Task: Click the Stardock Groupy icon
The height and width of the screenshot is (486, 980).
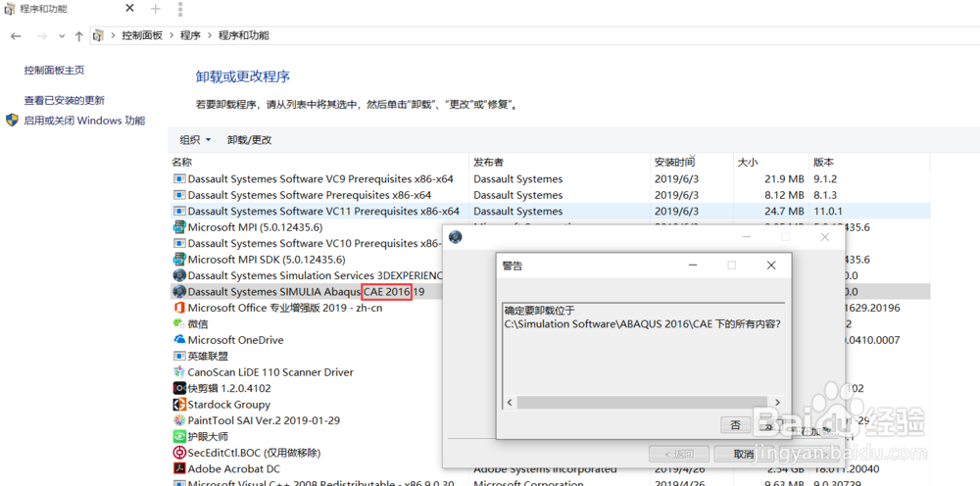Action: 179,404
